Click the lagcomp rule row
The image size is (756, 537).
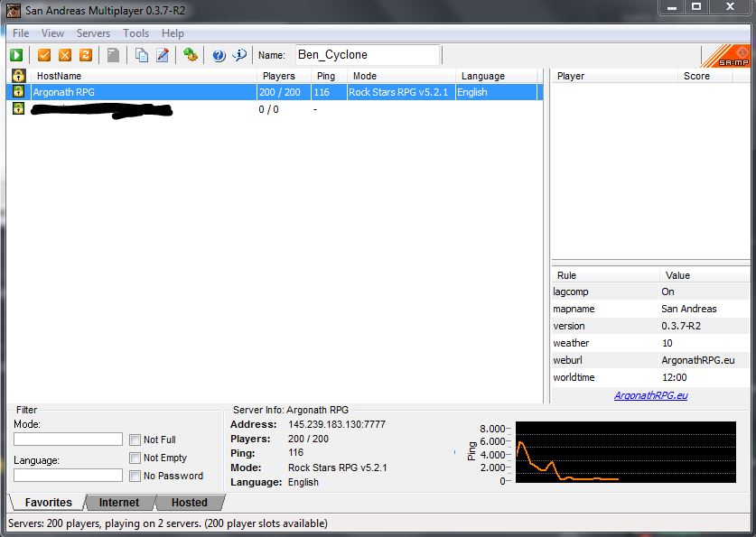(x=650, y=292)
